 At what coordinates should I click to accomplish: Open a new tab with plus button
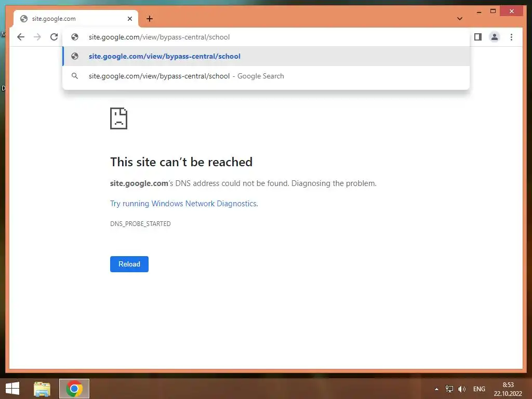click(150, 19)
